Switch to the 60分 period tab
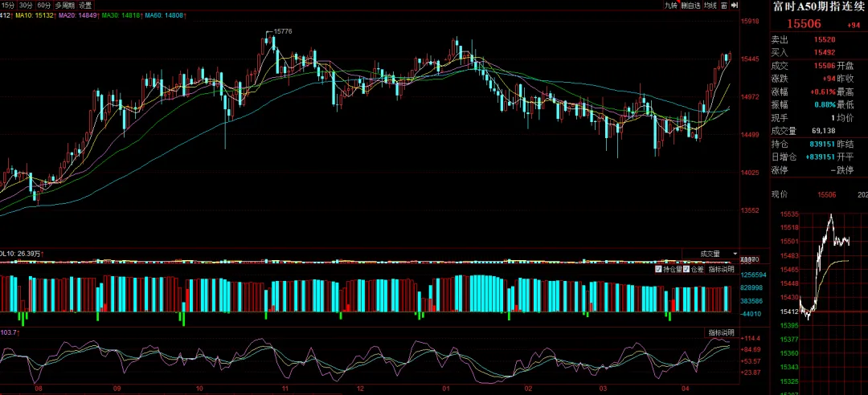 pyautogui.click(x=43, y=5)
